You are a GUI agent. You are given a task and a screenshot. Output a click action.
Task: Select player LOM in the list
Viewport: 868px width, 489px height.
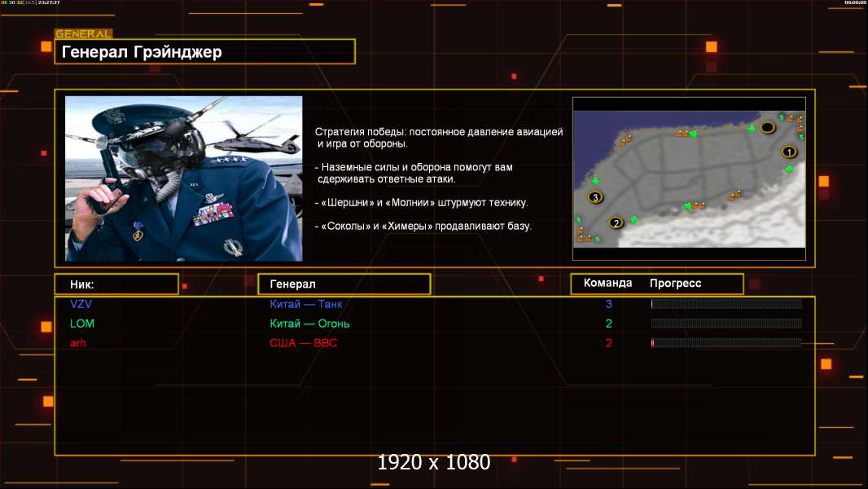tap(82, 324)
